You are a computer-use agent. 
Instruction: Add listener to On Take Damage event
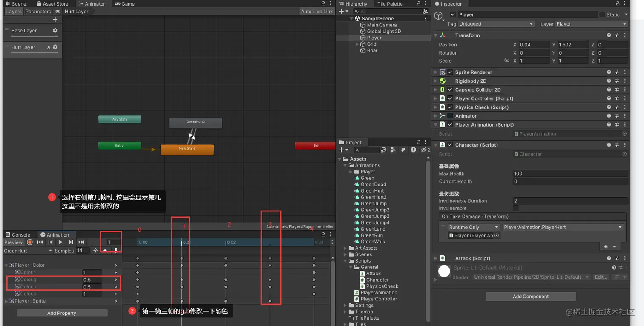point(606,247)
